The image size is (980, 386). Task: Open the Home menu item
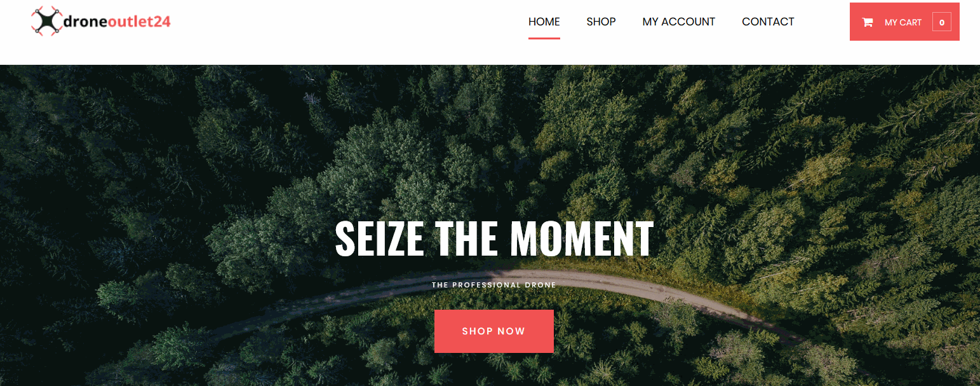tap(544, 22)
